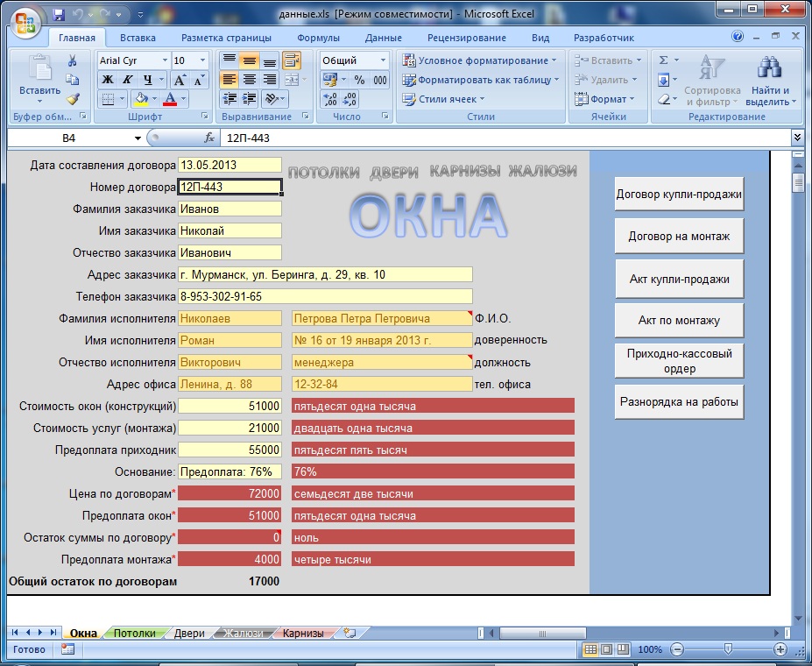The height and width of the screenshot is (666, 812).
Task: Select cell with address г. Мурманск
Action: coord(325,274)
